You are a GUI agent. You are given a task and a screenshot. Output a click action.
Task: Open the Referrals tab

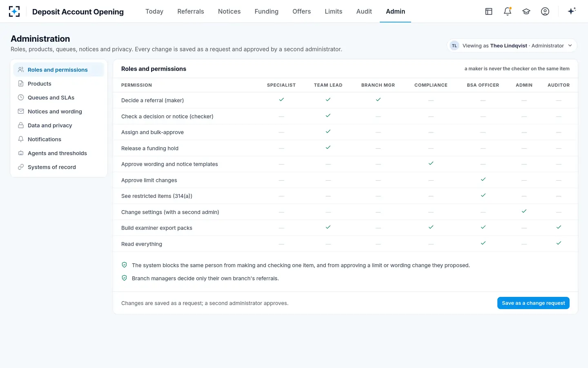tap(191, 11)
